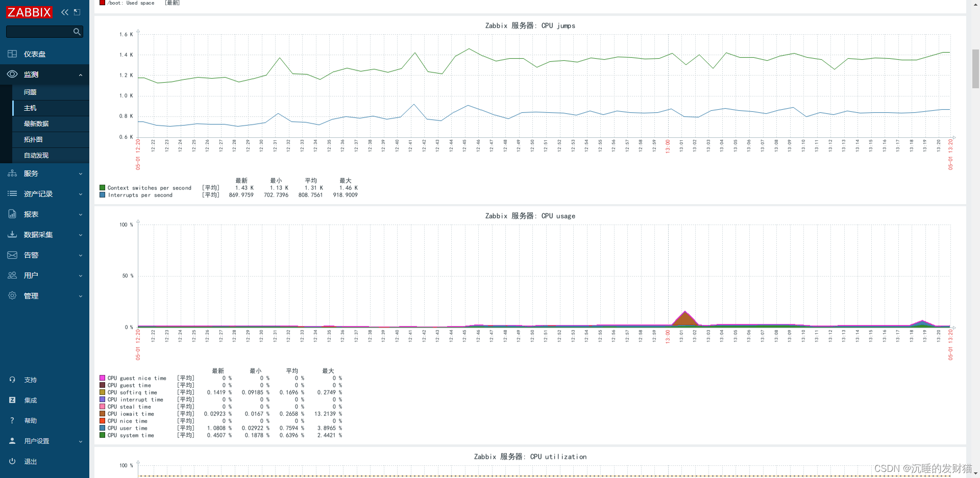Expand the 告警 menu chevron
The image size is (980, 478).
click(x=81, y=256)
